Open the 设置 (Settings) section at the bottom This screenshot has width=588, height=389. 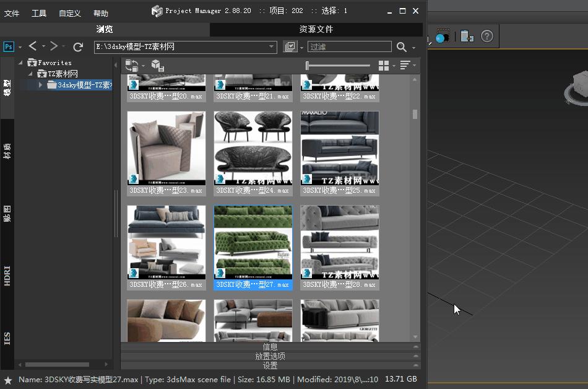click(x=270, y=366)
